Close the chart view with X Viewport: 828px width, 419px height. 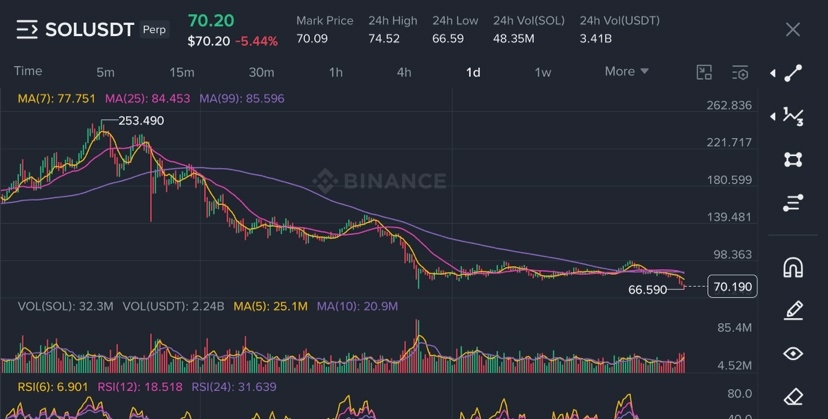tap(793, 30)
